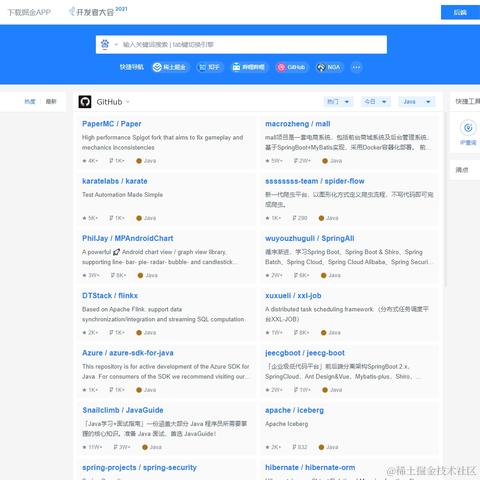Click the 'A distributed task scheduling framework' description

(x=347, y=314)
